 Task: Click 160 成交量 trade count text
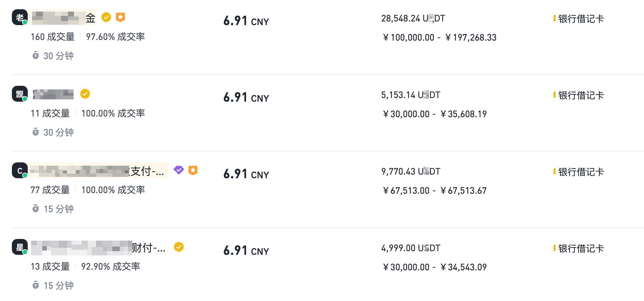click(x=53, y=37)
